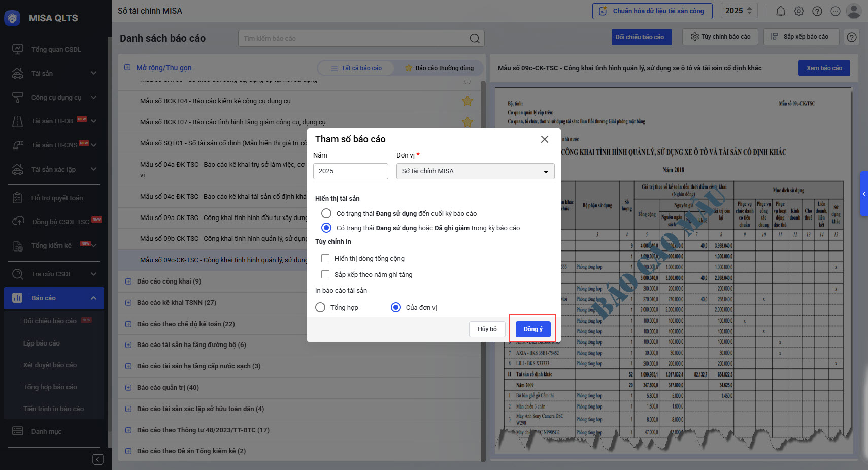868x470 pixels.
Task: Click the user avatar icon
Action: click(854, 11)
